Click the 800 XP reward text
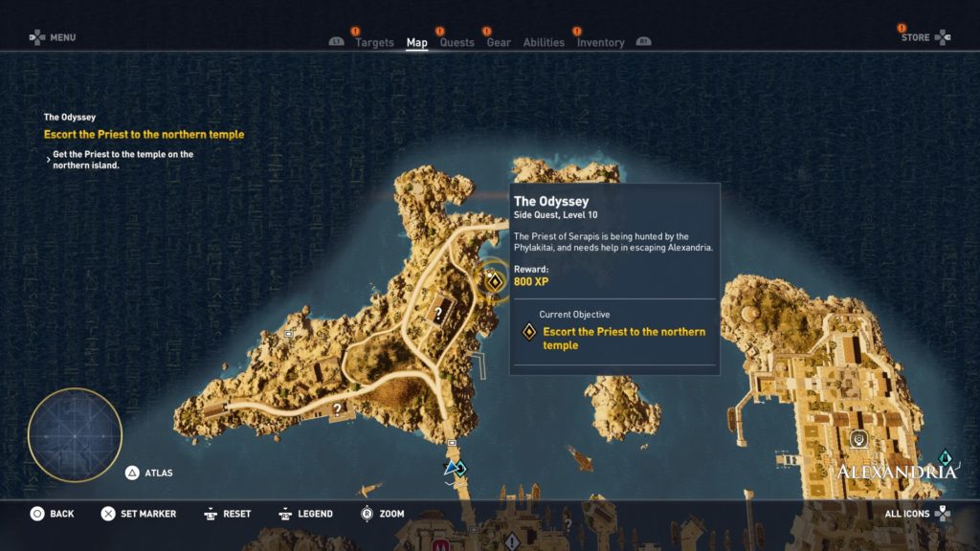Viewport: 980px width, 551px height. (531, 282)
